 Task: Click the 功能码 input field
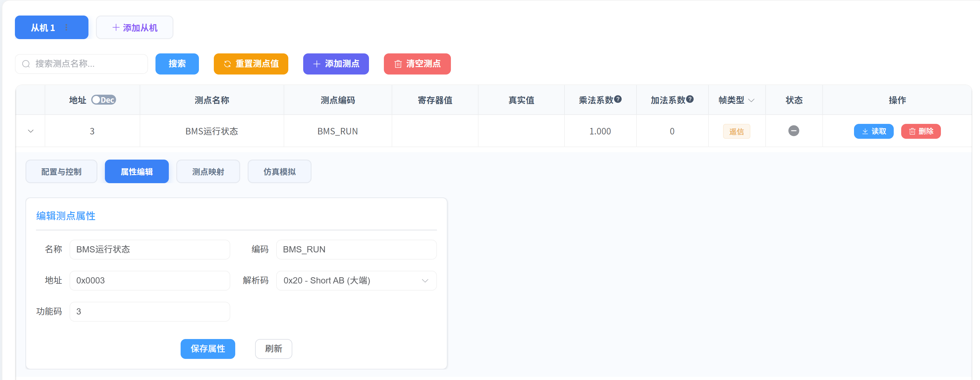(150, 312)
